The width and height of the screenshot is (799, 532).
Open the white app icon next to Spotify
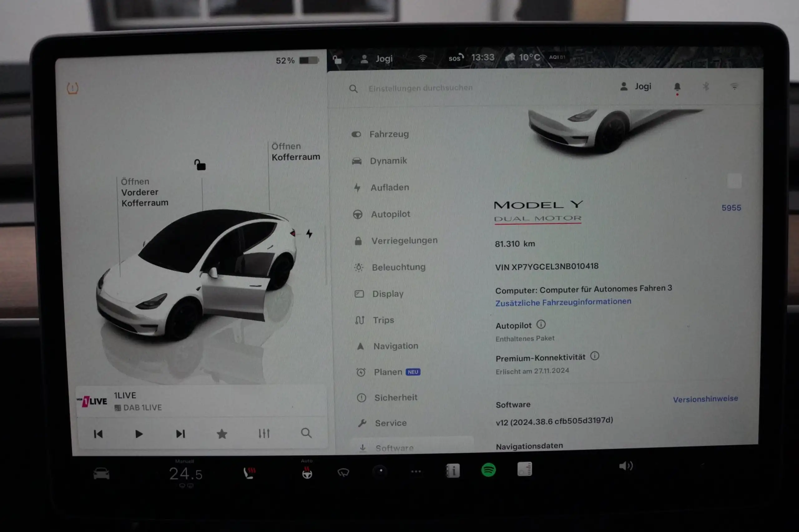click(x=525, y=469)
